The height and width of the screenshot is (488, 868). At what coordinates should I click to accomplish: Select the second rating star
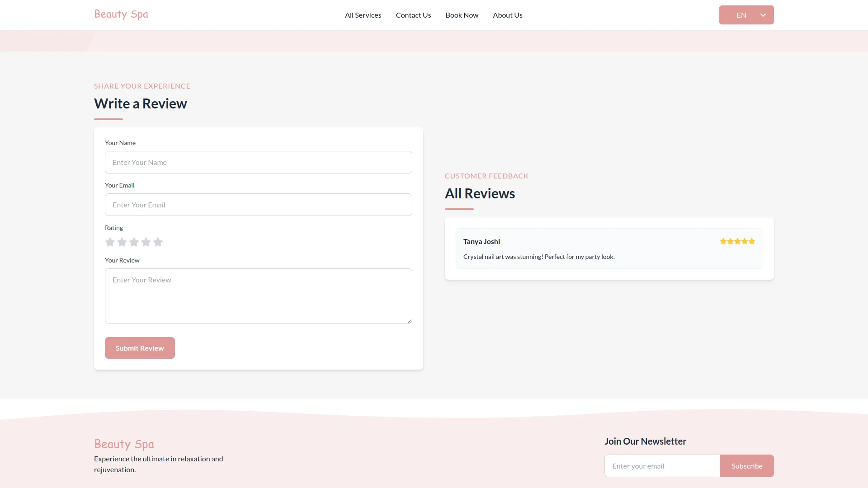tap(122, 242)
